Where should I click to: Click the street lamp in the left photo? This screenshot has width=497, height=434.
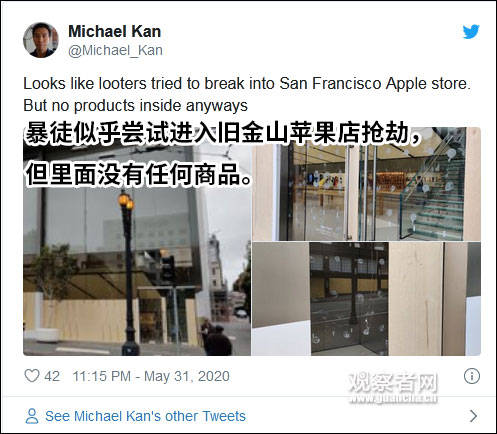tap(127, 272)
